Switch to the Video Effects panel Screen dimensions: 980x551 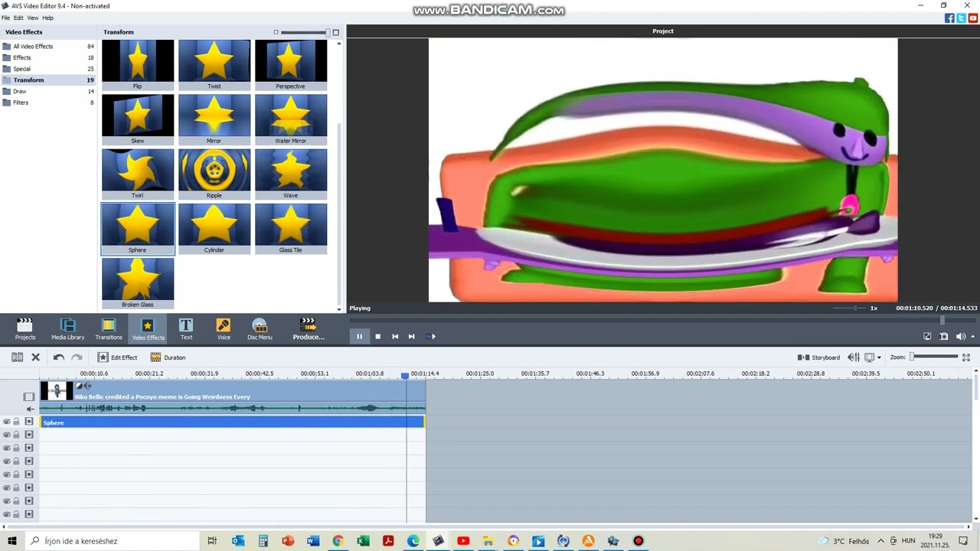click(148, 329)
